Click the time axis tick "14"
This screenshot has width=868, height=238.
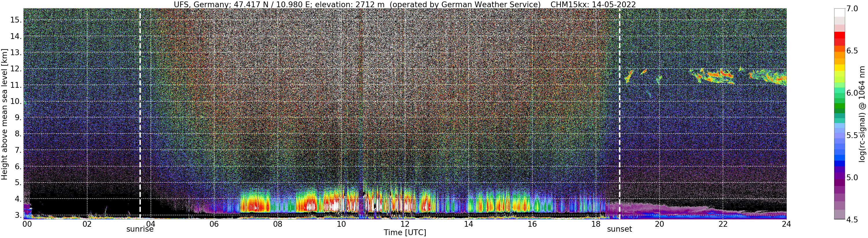tap(468, 224)
